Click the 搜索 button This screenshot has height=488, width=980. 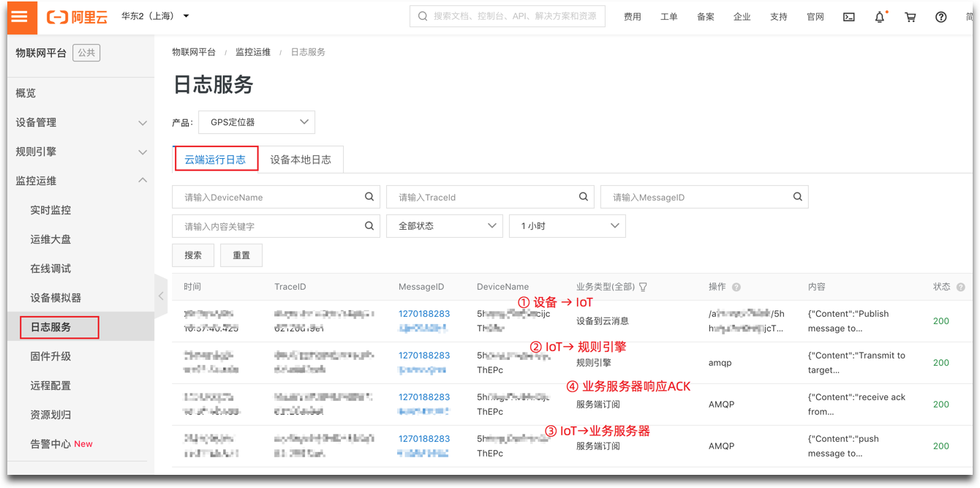pos(193,255)
